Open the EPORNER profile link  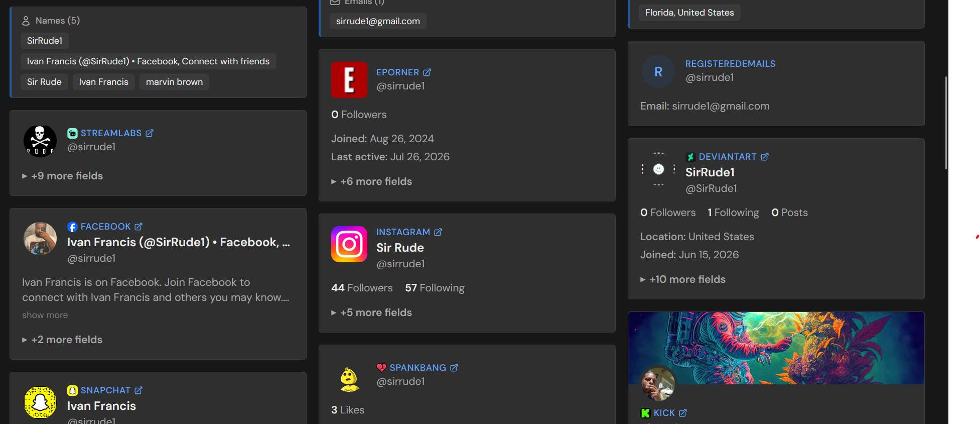pos(397,72)
